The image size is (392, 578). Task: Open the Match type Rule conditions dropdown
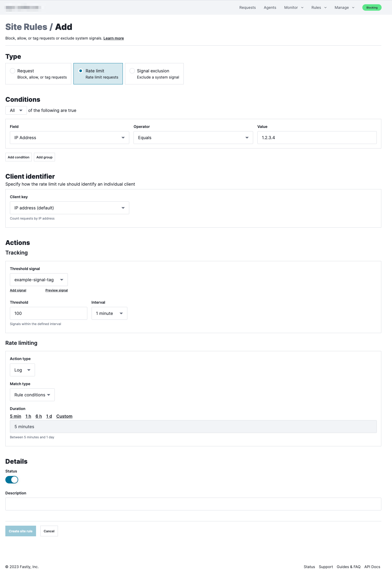point(32,395)
